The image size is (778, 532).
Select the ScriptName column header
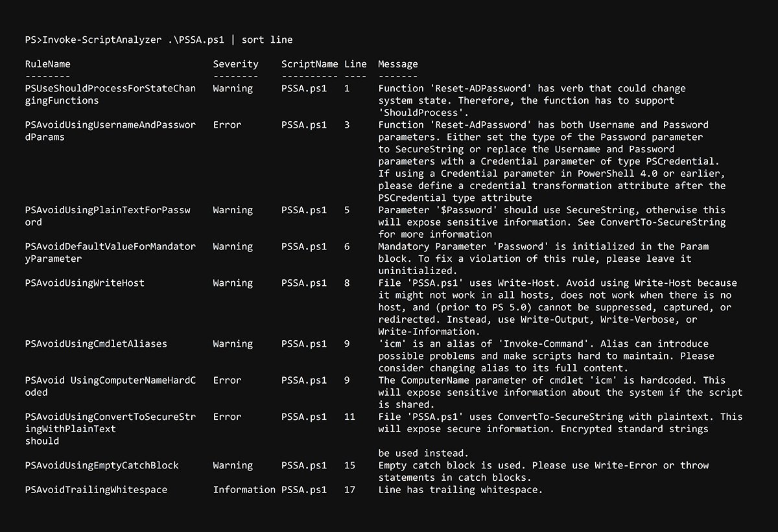[x=309, y=64]
